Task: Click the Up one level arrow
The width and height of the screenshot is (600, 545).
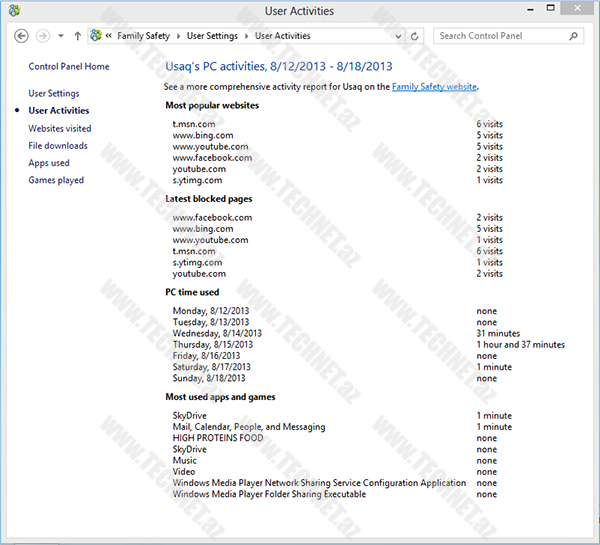Action: click(77, 36)
